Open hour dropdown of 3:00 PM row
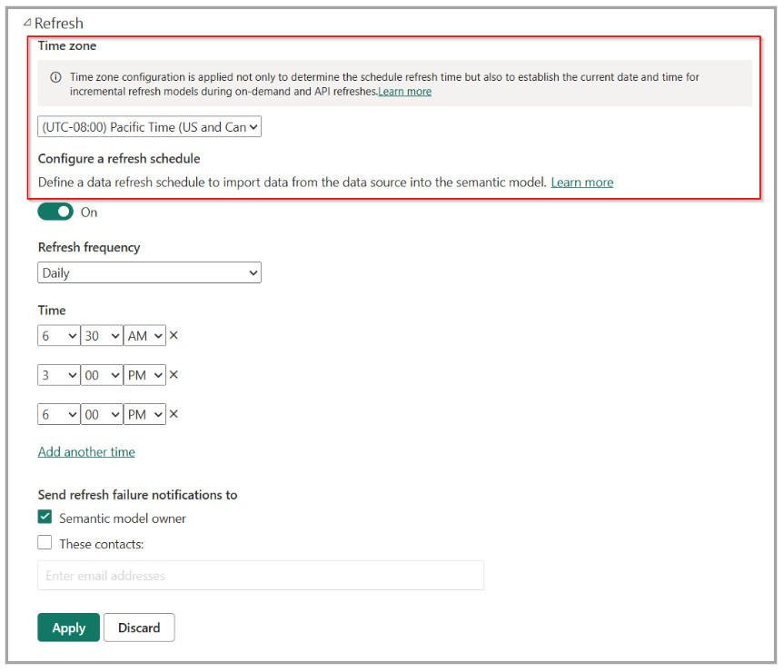The width and height of the screenshot is (784, 672). point(59,375)
